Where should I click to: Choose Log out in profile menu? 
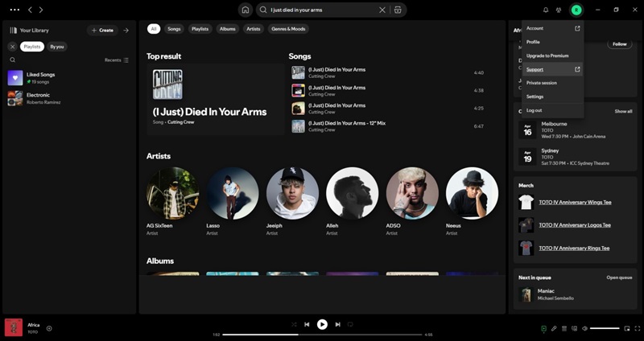tap(553, 110)
